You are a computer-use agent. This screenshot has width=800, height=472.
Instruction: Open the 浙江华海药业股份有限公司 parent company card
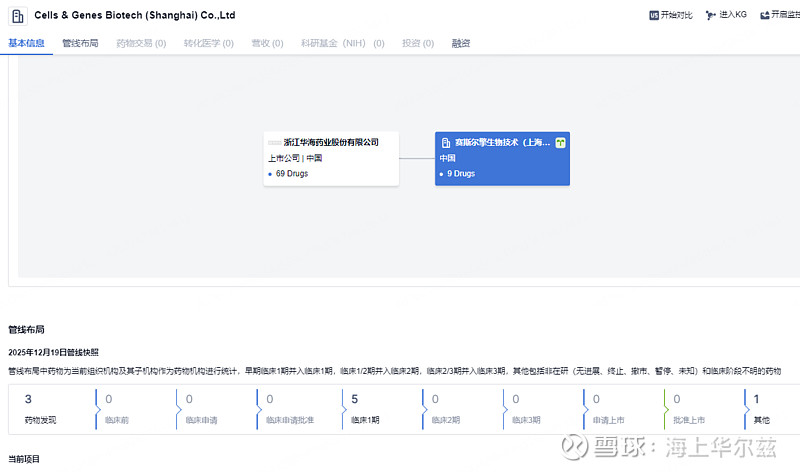331,159
